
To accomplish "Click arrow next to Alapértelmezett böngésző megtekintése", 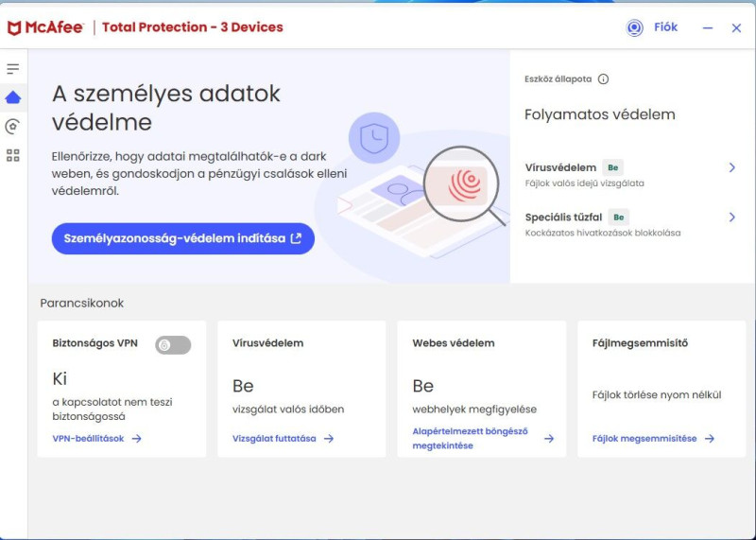I will 549,439.
